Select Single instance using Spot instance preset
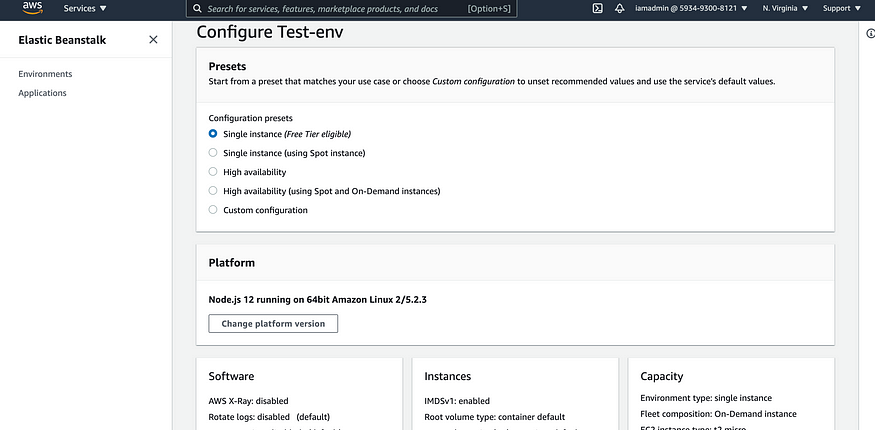Image resolution: width=875 pixels, height=430 pixels. [213, 153]
